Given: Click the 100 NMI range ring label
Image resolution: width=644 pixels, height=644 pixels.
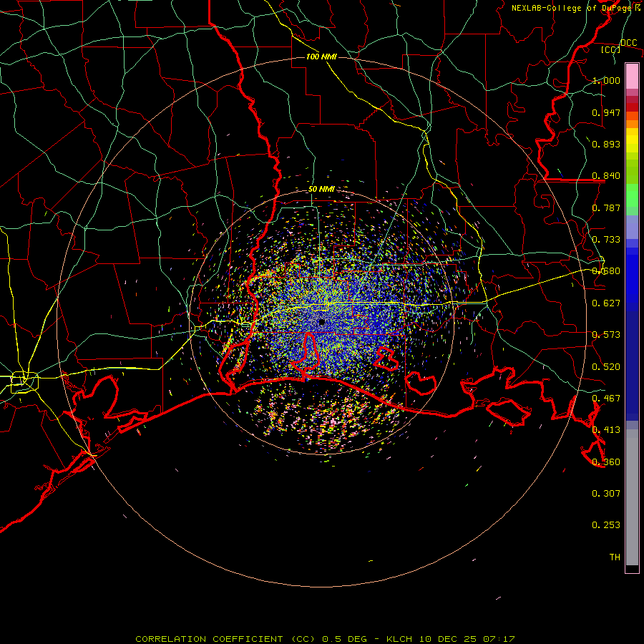Looking at the screenshot, I should [321, 57].
